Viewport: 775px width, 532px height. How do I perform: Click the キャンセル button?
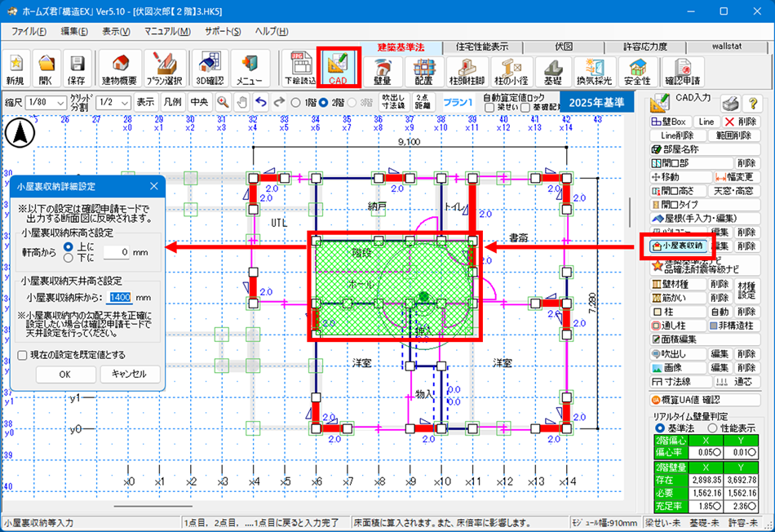point(130,374)
